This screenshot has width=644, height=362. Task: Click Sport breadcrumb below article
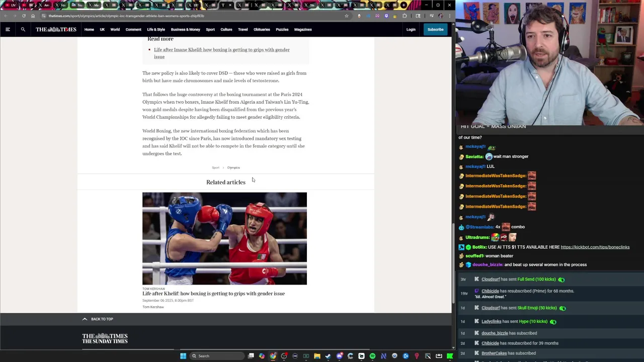coord(215,167)
